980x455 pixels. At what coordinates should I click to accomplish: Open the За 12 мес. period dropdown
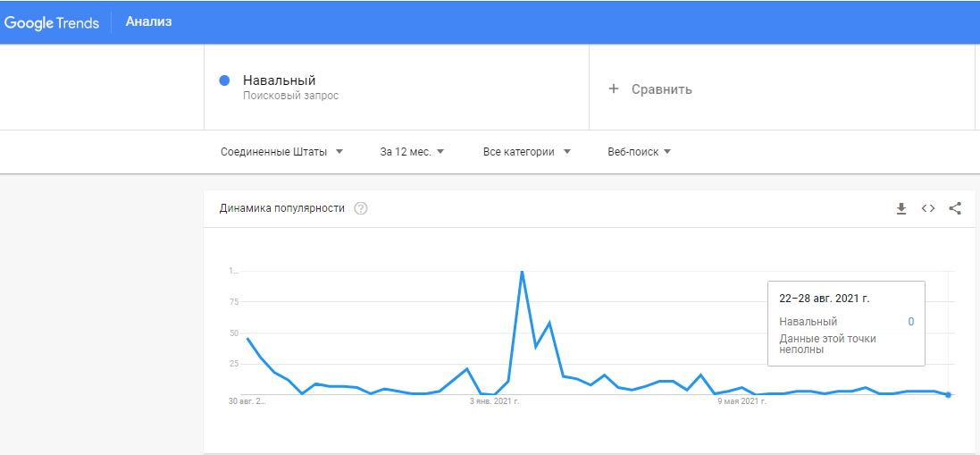tap(412, 152)
